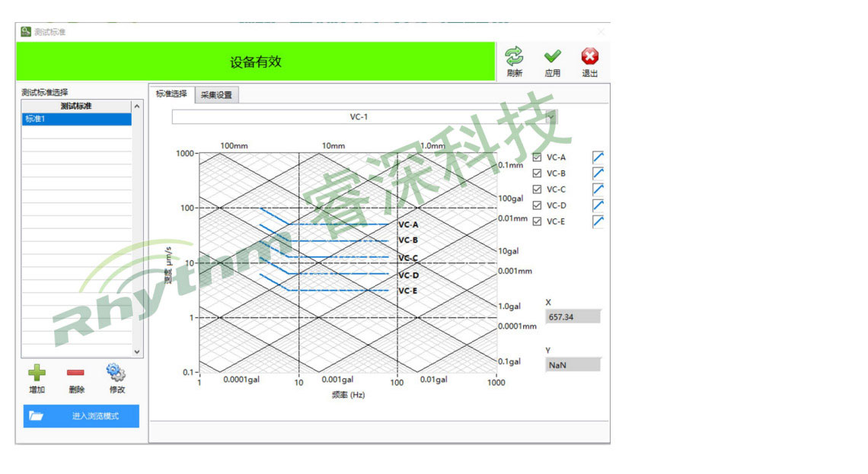Click the app icon in the title bar

pyautogui.click(x=25, y=31)
